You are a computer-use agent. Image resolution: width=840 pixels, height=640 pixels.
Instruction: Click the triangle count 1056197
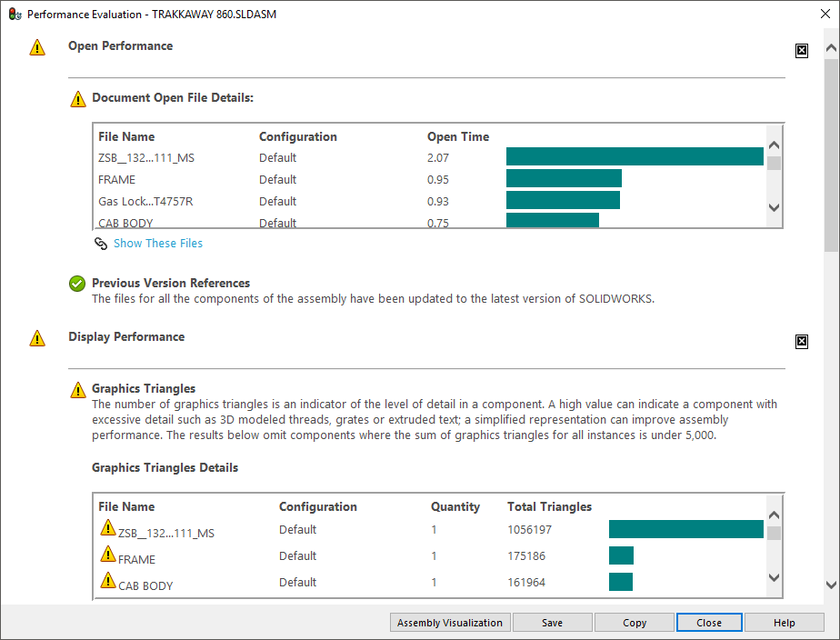click(529, 530)
